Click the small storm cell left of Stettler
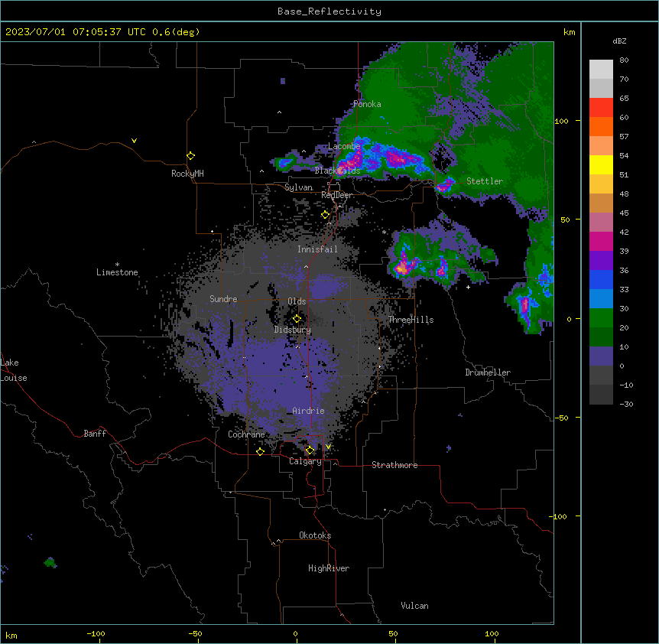 [444, 184]
